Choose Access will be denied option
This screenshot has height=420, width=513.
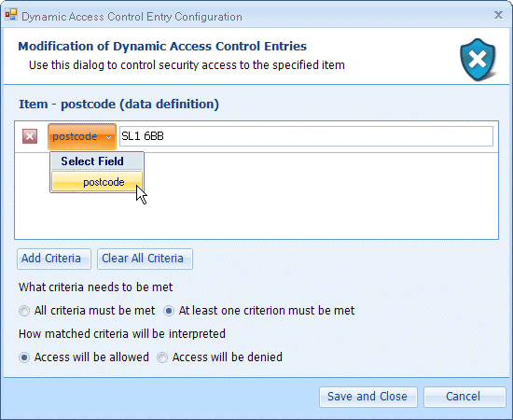(x=219, y=357)
